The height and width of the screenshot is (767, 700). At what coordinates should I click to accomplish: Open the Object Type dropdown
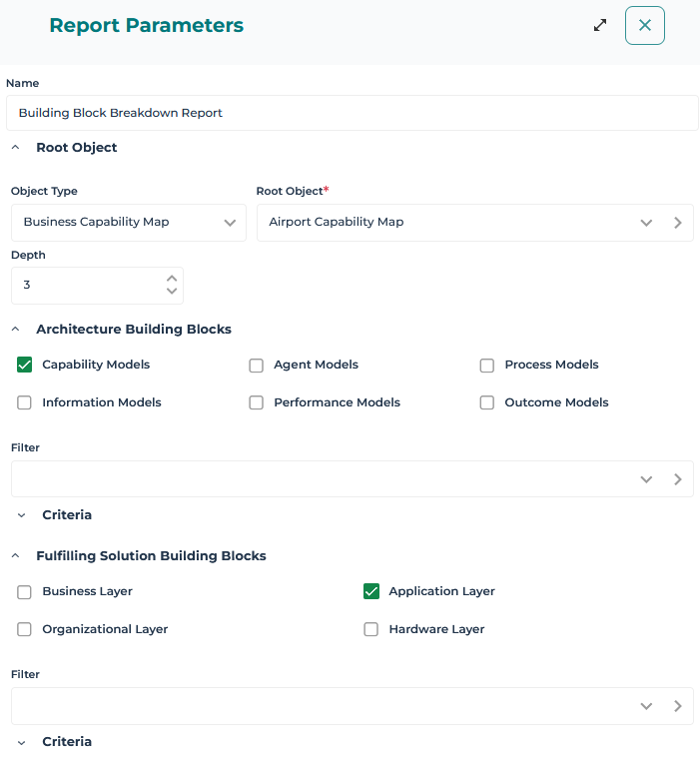(x=230, y=223)
